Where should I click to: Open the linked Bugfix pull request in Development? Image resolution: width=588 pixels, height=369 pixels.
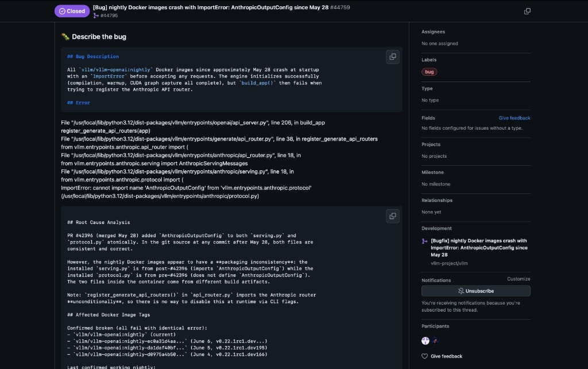(479, 247)
